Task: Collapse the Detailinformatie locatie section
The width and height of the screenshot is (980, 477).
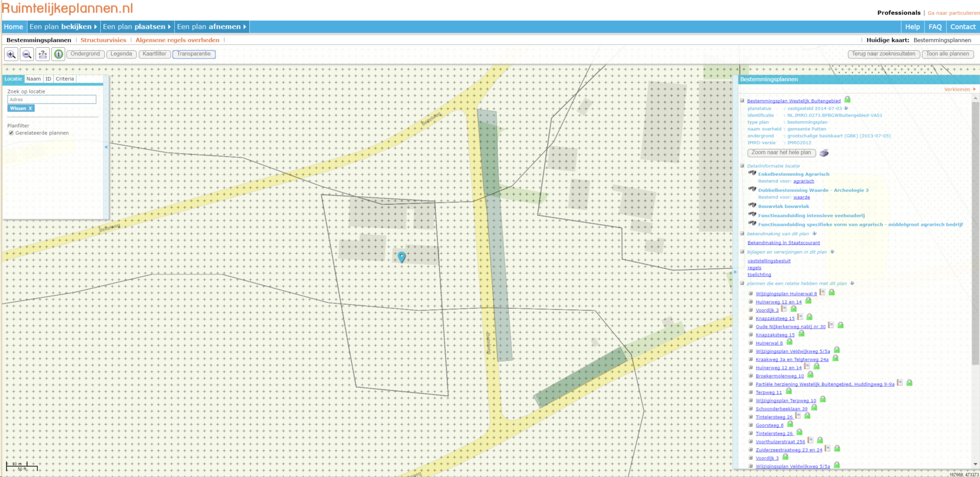Action: point(742,165)
